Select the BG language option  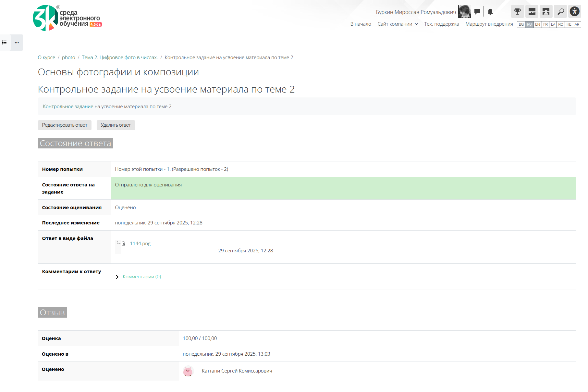coord(521,24)
